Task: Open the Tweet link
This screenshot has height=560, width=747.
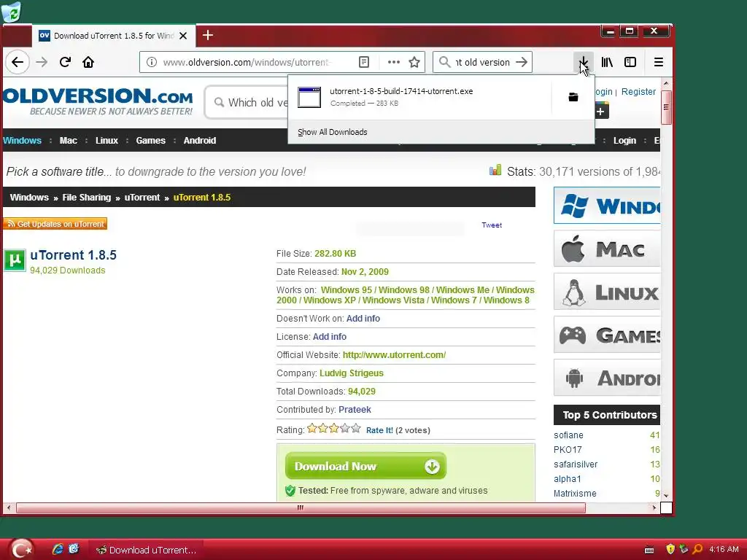Action: 492,225
